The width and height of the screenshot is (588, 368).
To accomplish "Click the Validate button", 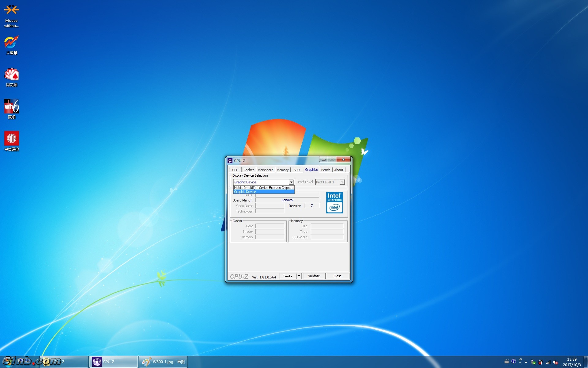I will pos(314,276).
